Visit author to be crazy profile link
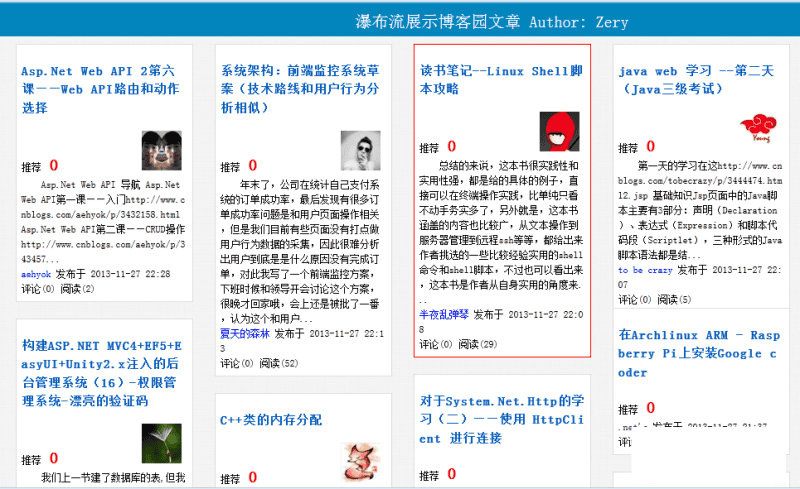This screenshot has width=800, height=489. click(645, 270)
